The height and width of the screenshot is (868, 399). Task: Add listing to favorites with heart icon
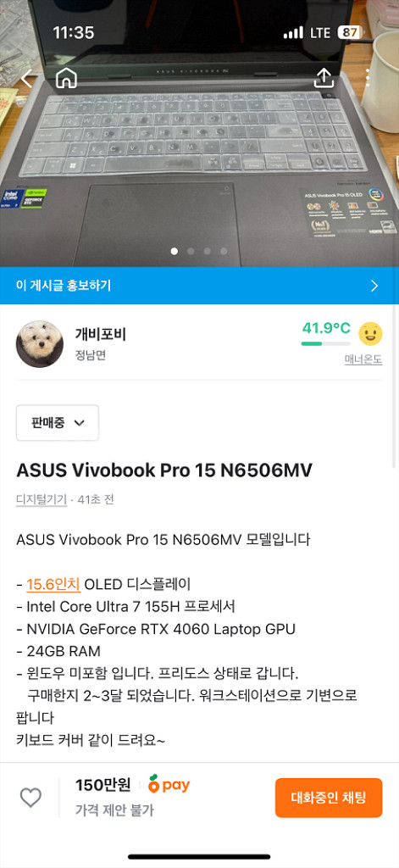[x=31, y=797]
